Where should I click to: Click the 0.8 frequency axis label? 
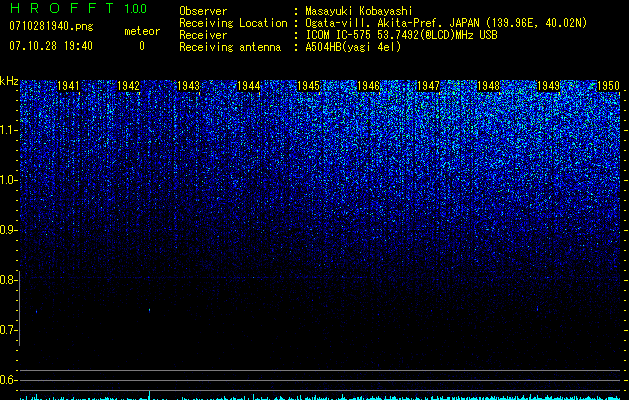[x=8, y=280]
